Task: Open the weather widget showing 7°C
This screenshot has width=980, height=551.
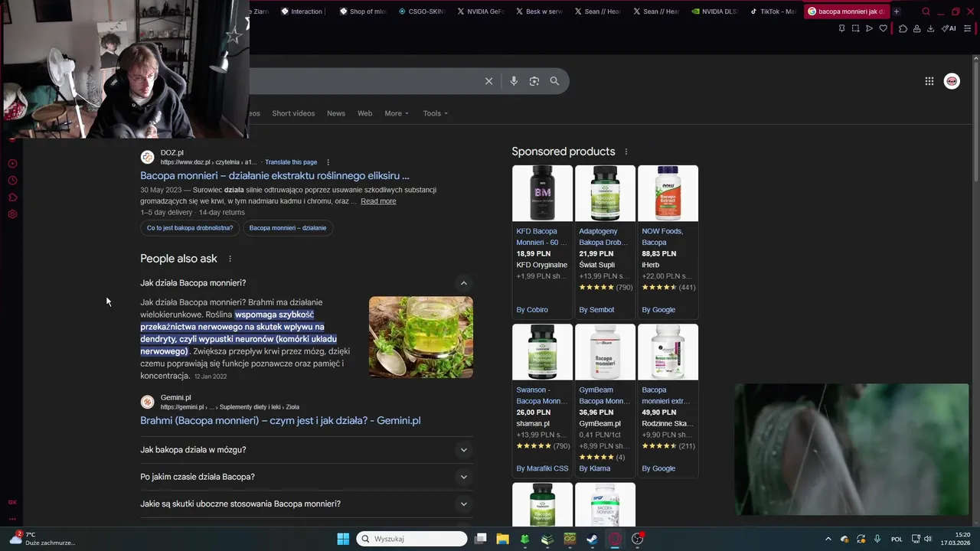Action: point(42,539)
